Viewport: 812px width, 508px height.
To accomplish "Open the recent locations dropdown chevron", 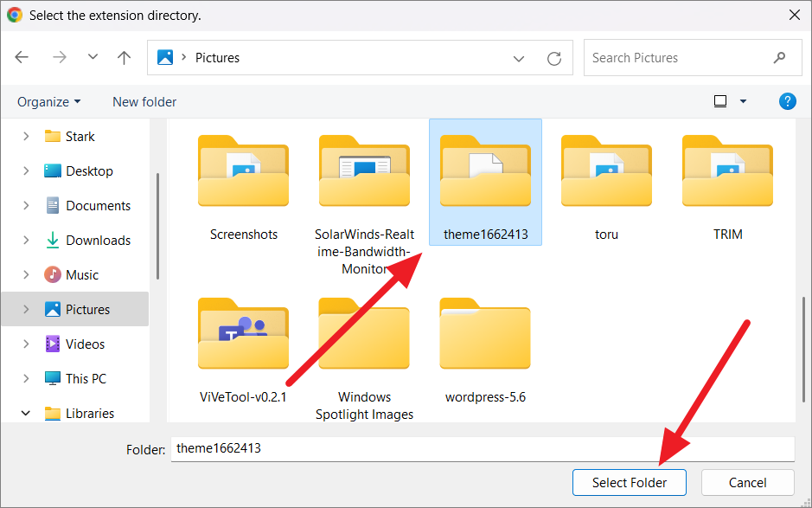I will point(93,57).
